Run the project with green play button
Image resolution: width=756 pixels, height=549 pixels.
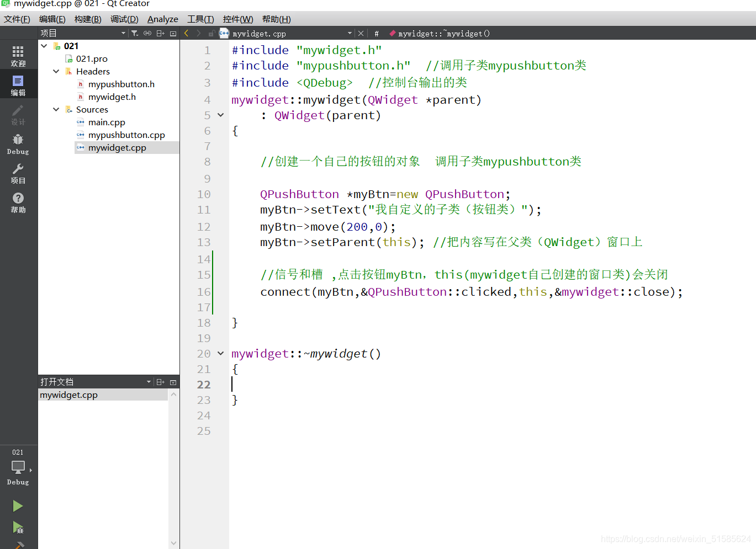click(18, 506)
